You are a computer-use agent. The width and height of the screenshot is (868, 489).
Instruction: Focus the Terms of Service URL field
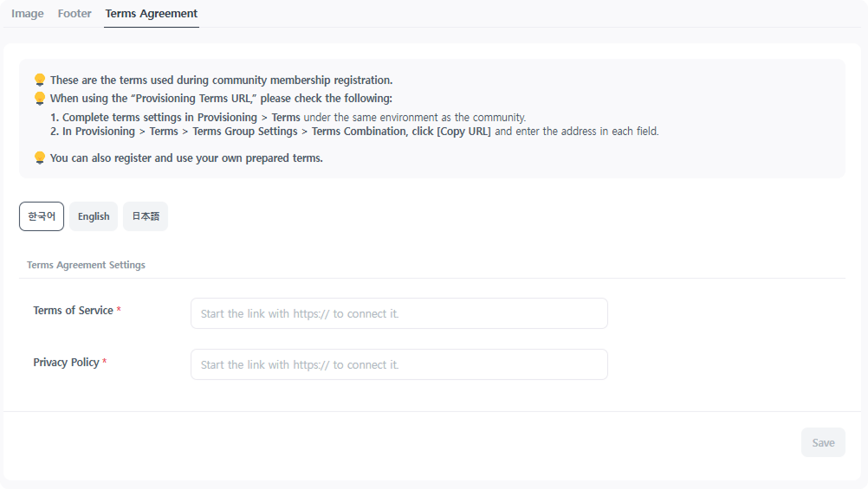tap(398, 313)
